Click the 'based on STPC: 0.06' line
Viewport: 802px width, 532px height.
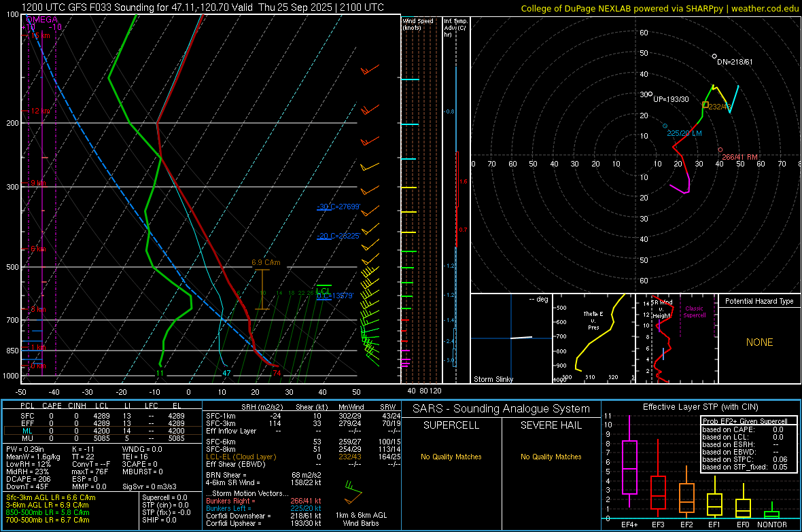click(745, 459)
